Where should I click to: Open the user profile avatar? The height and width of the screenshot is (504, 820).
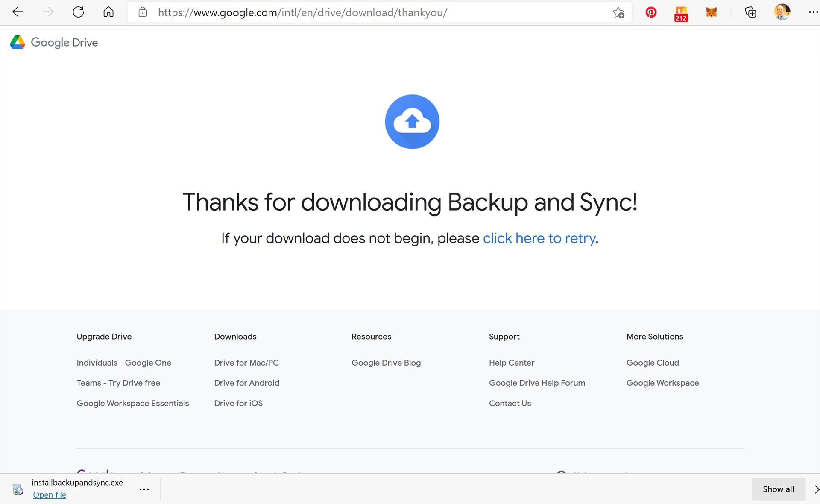(782, 12)
